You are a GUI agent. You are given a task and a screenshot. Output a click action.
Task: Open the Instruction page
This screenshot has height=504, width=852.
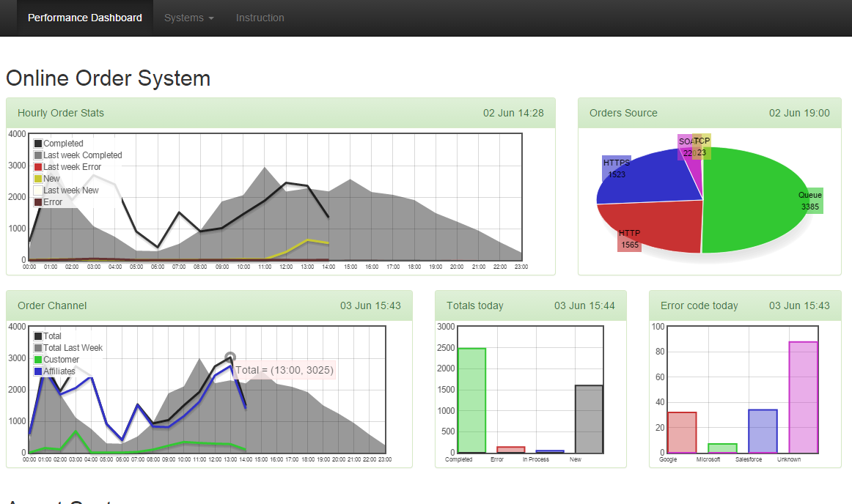(x=260, y=18)
